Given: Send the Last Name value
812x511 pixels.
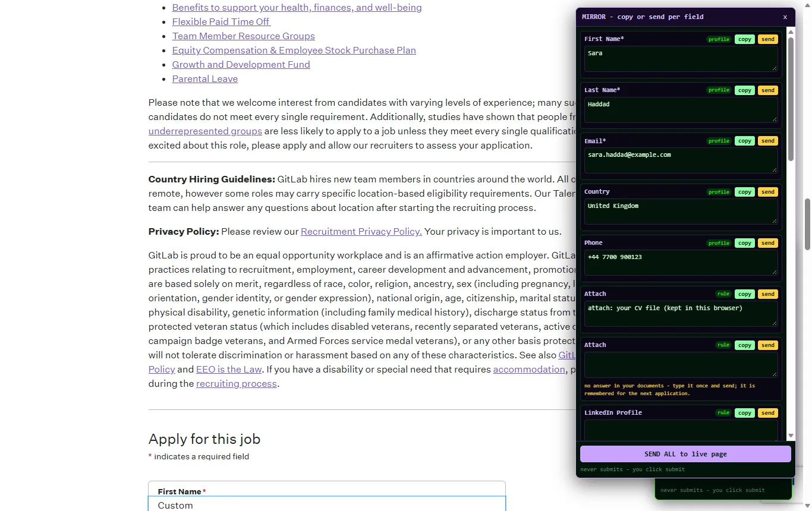Looking at the screenshot, I should [768, 90].
